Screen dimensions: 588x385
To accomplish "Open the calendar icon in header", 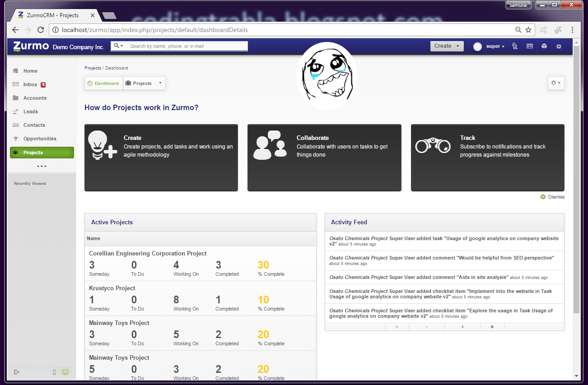I will pyautogui.click(x=530, y=46).
